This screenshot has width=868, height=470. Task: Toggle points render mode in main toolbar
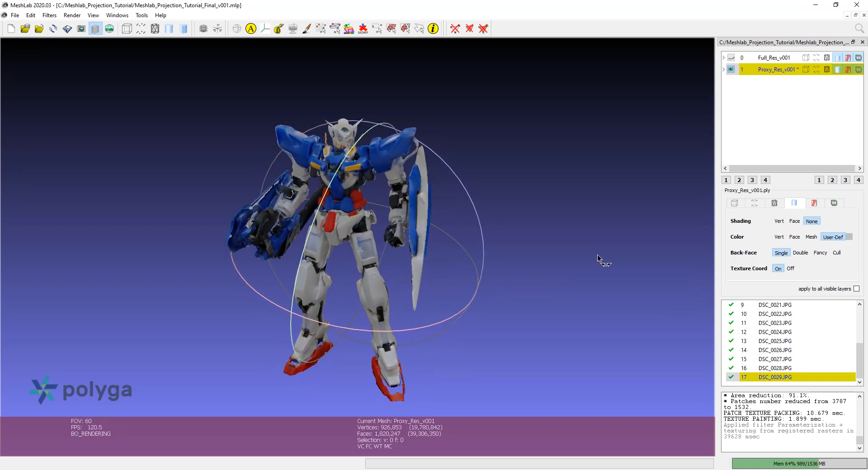point(141,29)
